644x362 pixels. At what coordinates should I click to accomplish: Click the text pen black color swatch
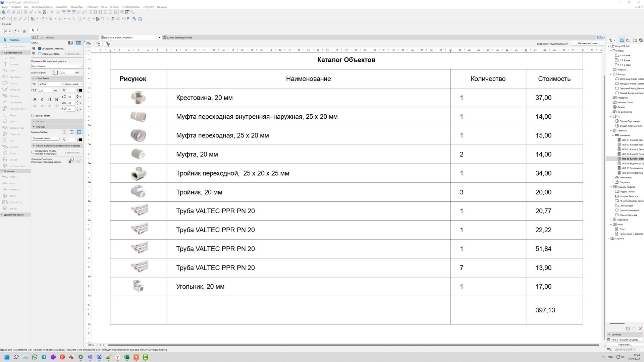[x=80, y=90]
